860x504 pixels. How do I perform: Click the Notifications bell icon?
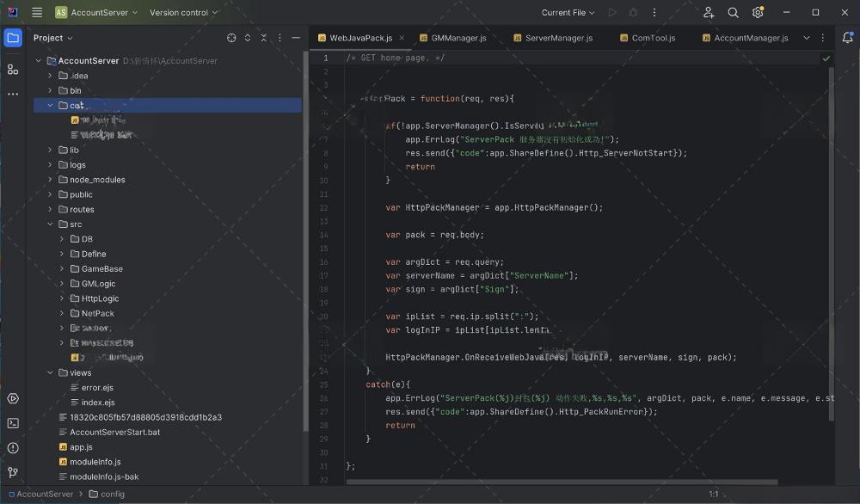point(847,38)
